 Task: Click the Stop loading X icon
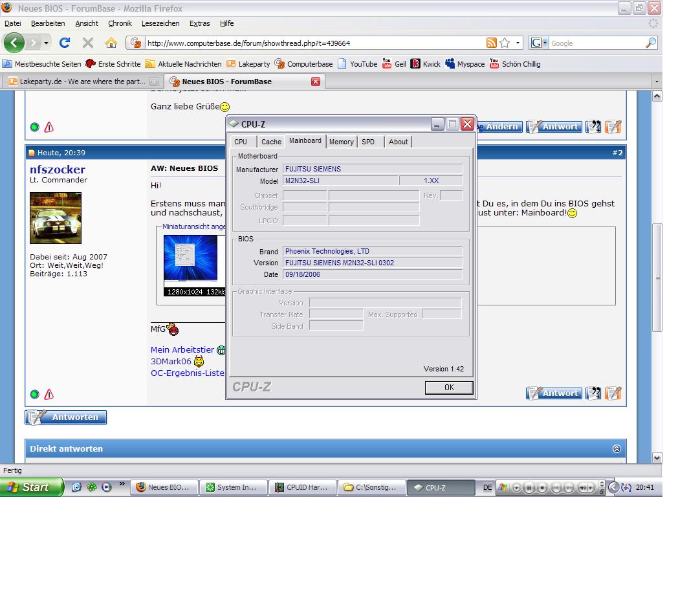88,43
